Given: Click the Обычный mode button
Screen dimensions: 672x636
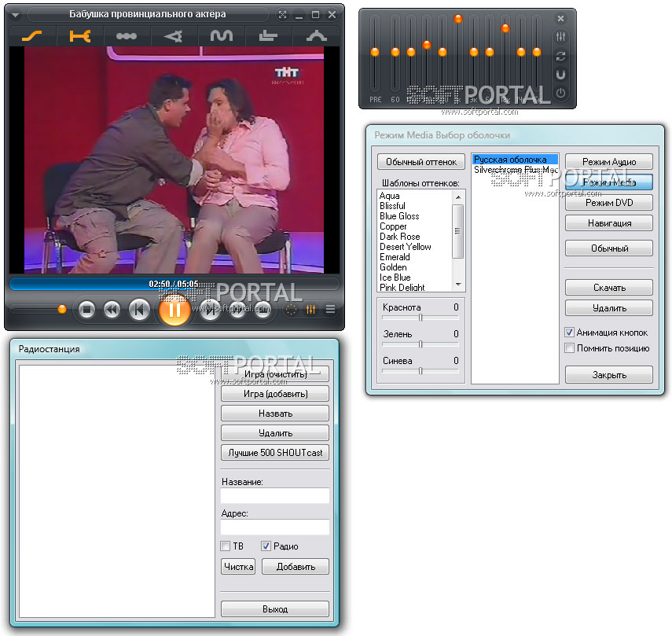Looking at the screenshot, I should pos(609,248).
